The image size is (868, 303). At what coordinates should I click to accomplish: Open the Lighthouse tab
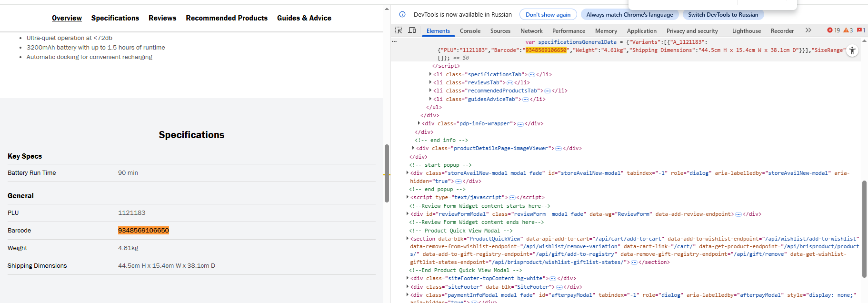click(746, 31)
